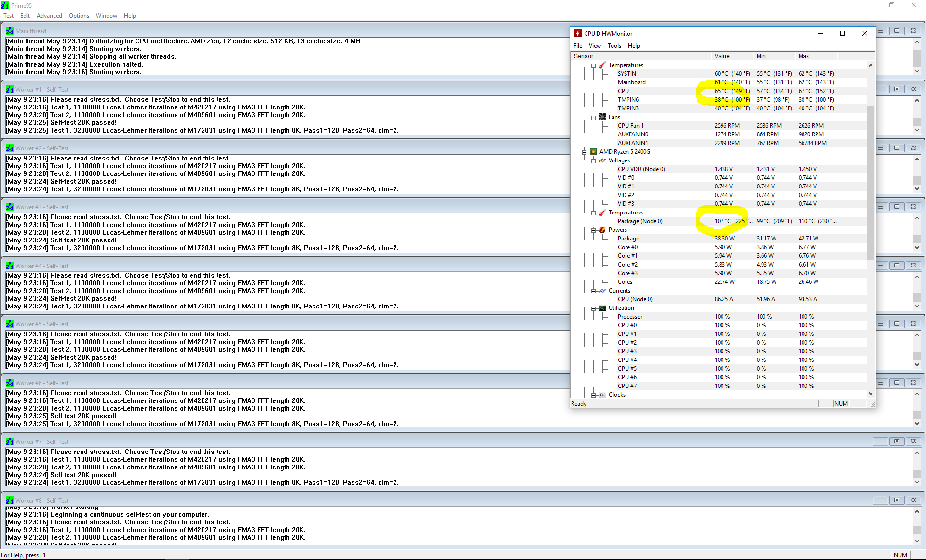Collapse the Fans tree node
The width and height of the screenshot is (926, 560).
click(x=594, y=117)
